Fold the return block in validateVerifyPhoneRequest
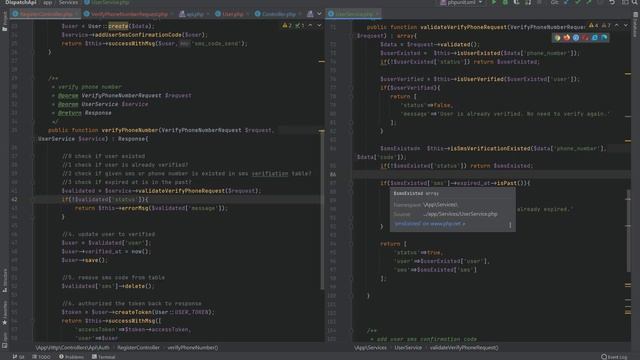 pyautogui.click(x=351, y=244)
